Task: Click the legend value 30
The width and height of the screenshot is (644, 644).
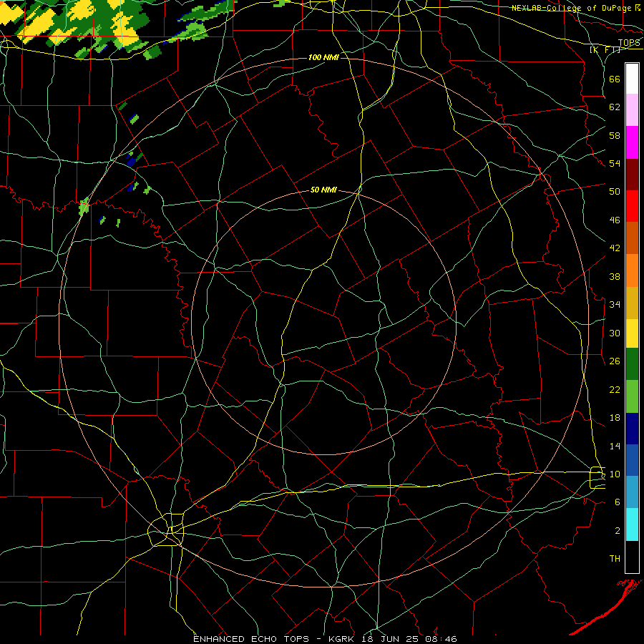Action: [615, 333]
